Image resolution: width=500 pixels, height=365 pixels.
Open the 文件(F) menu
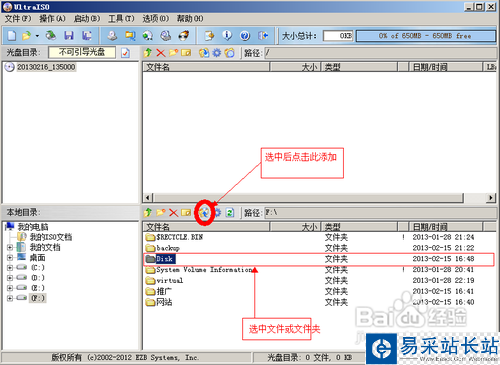[x=18, y=19]
